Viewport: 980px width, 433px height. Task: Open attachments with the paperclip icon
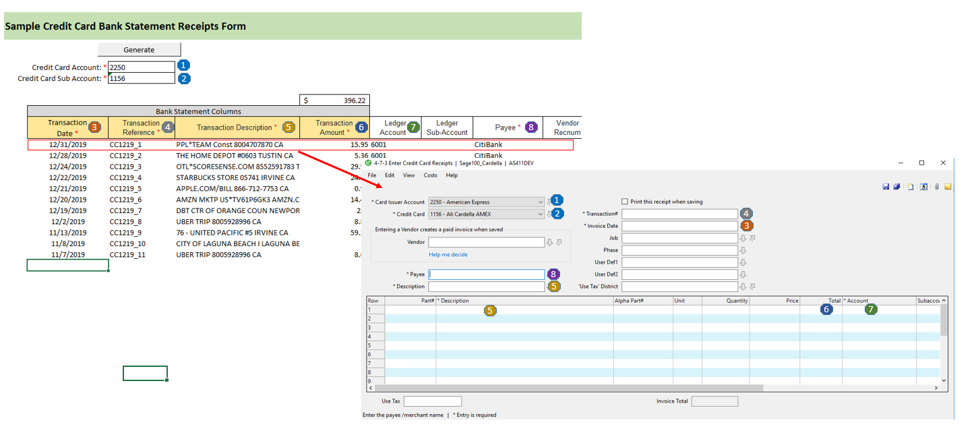[936, 187]
